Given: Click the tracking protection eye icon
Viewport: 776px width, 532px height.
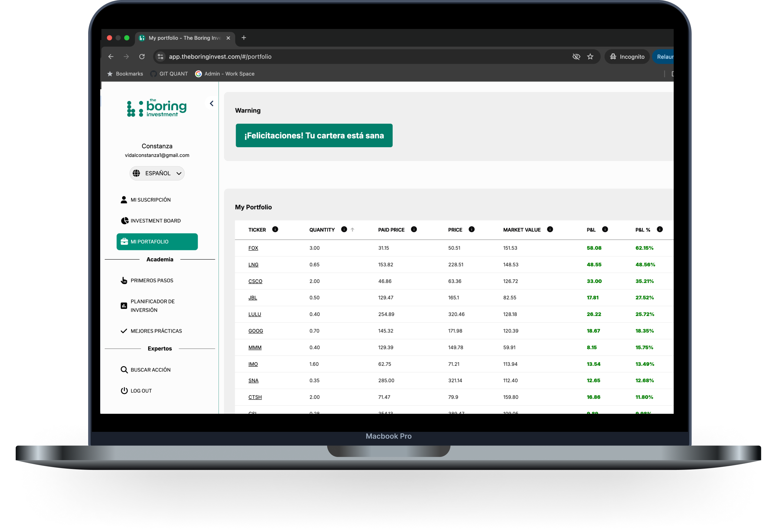Looking at the screenshot, I should 576,57.
